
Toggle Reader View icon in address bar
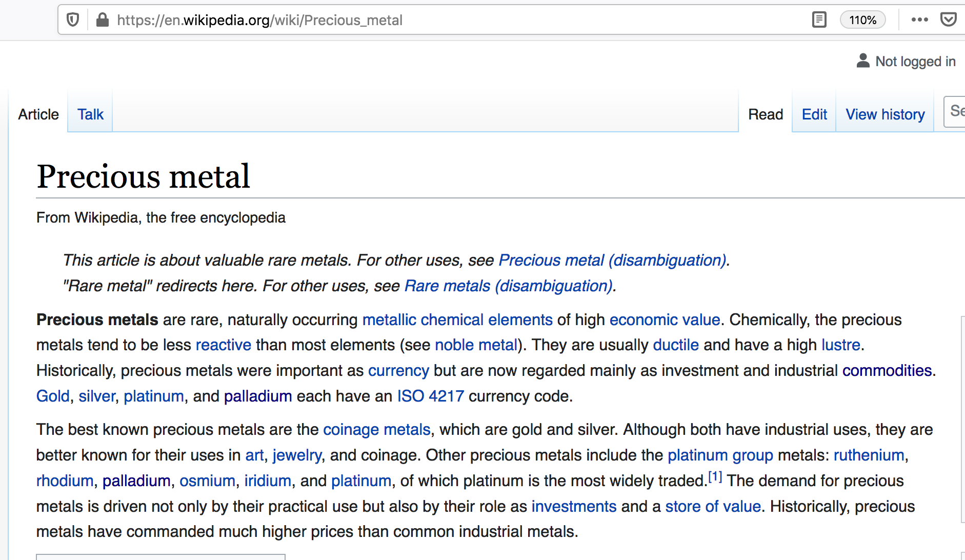(819, 20)
